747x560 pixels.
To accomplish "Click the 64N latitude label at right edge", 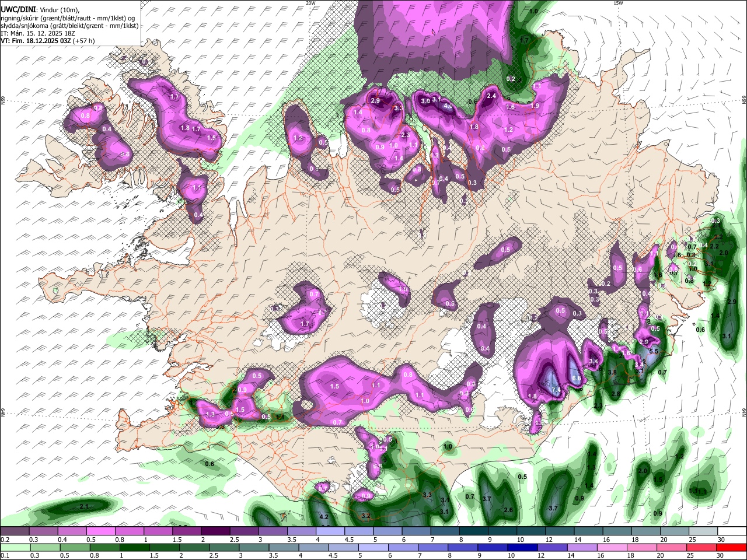I will [744, 413].
